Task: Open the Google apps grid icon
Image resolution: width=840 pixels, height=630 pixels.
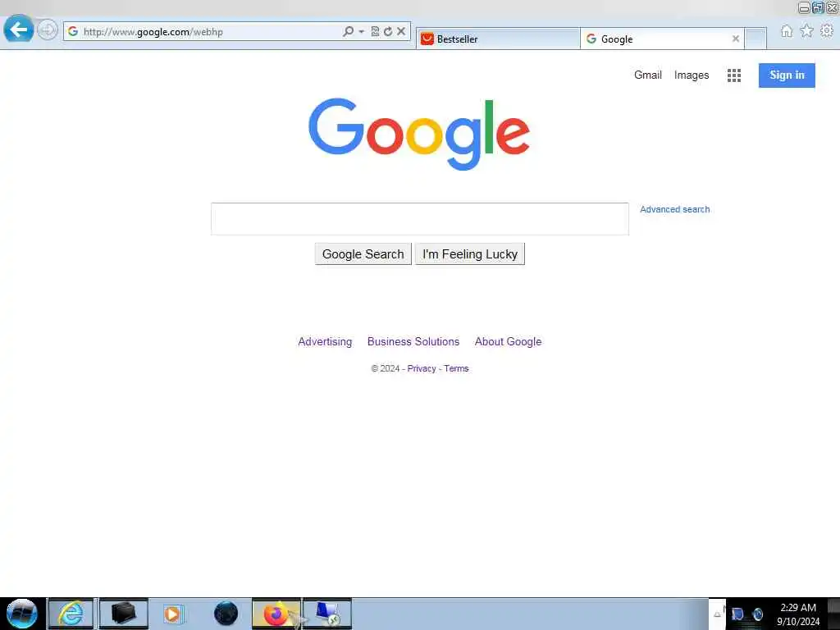Action: (734, 75)
